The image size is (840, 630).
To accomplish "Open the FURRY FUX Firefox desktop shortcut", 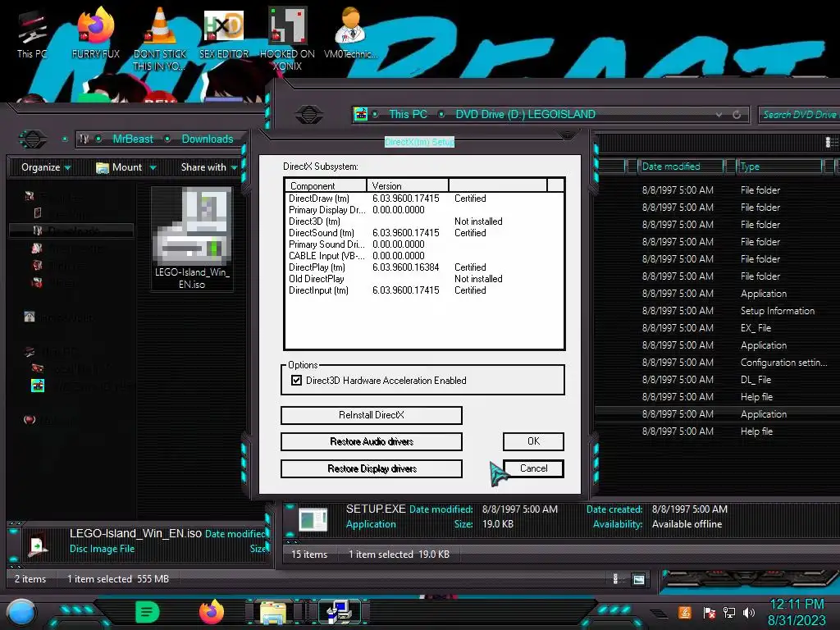I will [96, 32].
